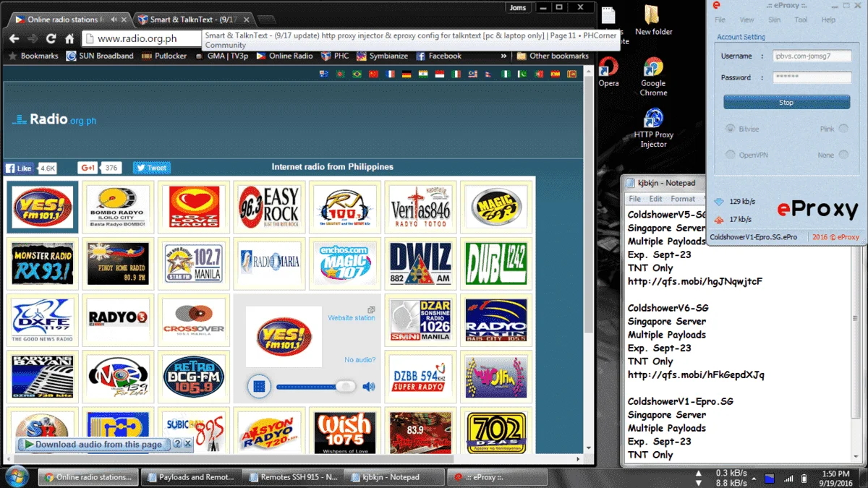Screen dimensions: 868x488
Task: Click the Facebook Like button
Action: coord(20,168)
